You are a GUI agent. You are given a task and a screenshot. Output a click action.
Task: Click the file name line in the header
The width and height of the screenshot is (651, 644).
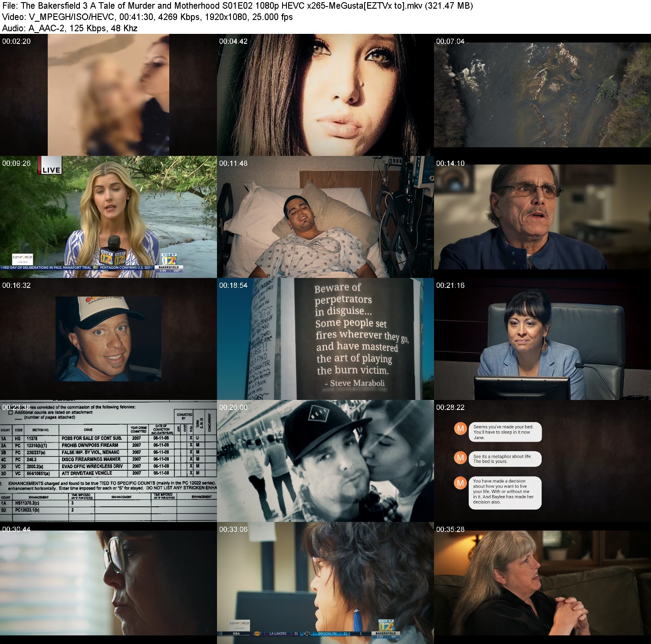(x=237, y=6)
